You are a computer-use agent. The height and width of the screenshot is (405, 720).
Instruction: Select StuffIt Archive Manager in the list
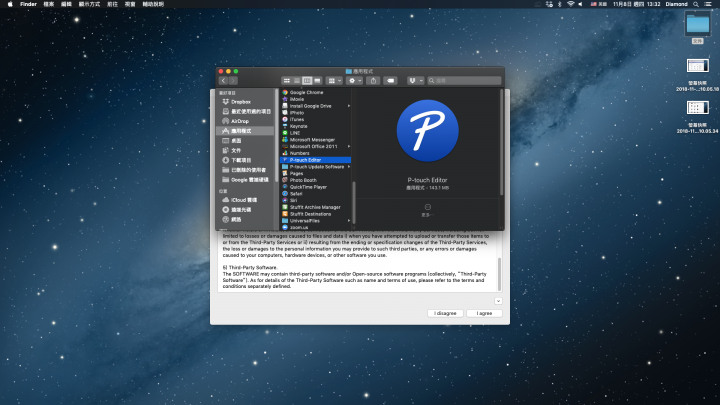coord(315,207)
